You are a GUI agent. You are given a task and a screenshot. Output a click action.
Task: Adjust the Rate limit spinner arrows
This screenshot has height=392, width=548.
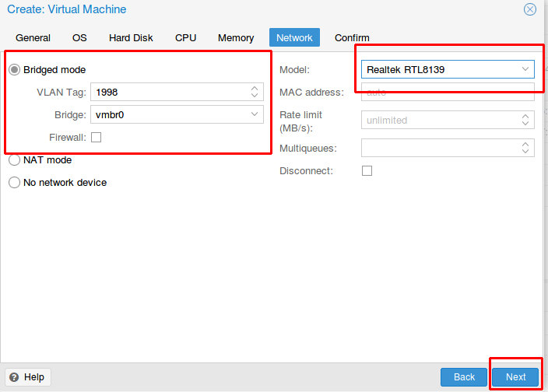pyautogui.click(x=525, y=120)
